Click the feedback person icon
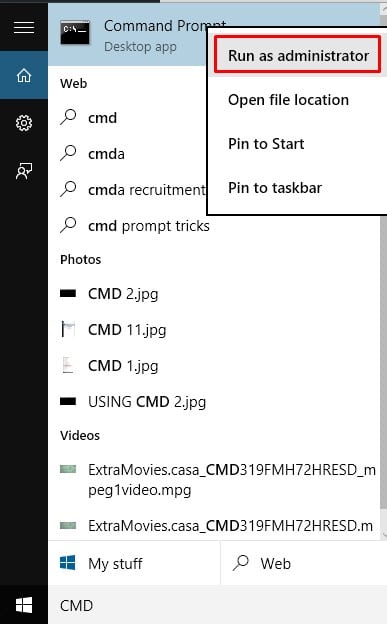 (x=24, y=171)
